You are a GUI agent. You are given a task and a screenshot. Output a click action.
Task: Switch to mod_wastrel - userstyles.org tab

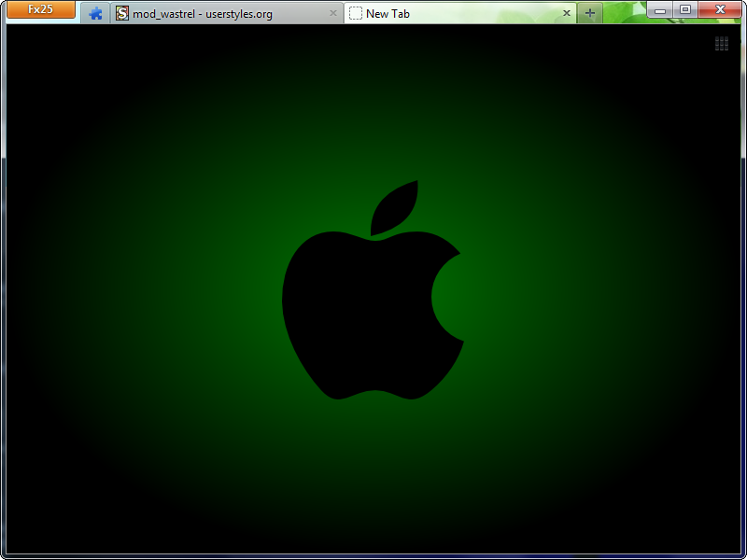pyautogui.click(x=227, y=13)
